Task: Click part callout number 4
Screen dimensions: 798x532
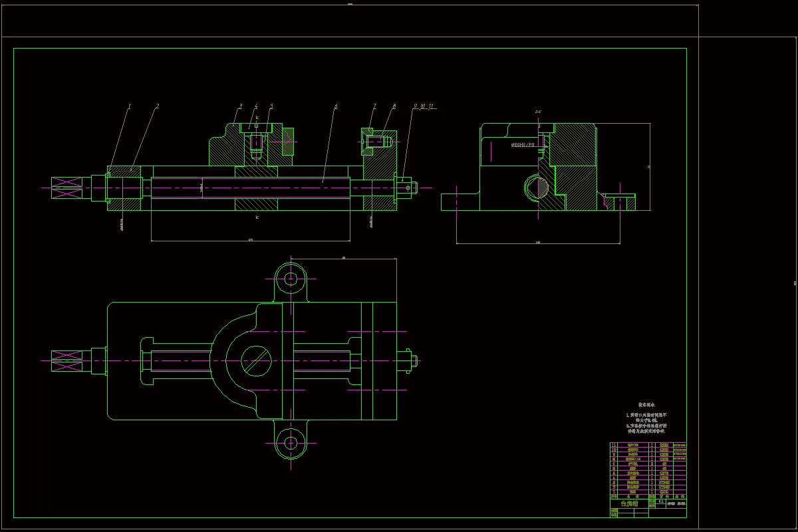Action: click(255, 106)
